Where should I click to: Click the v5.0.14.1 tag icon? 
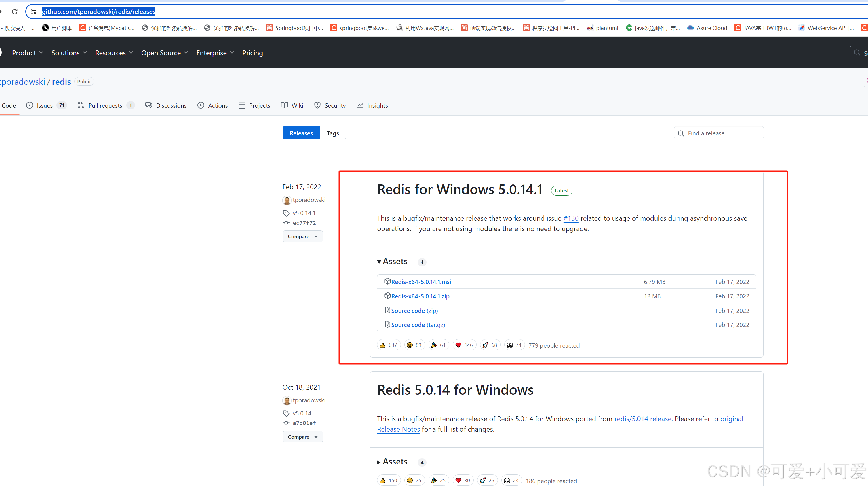[286, 213]
